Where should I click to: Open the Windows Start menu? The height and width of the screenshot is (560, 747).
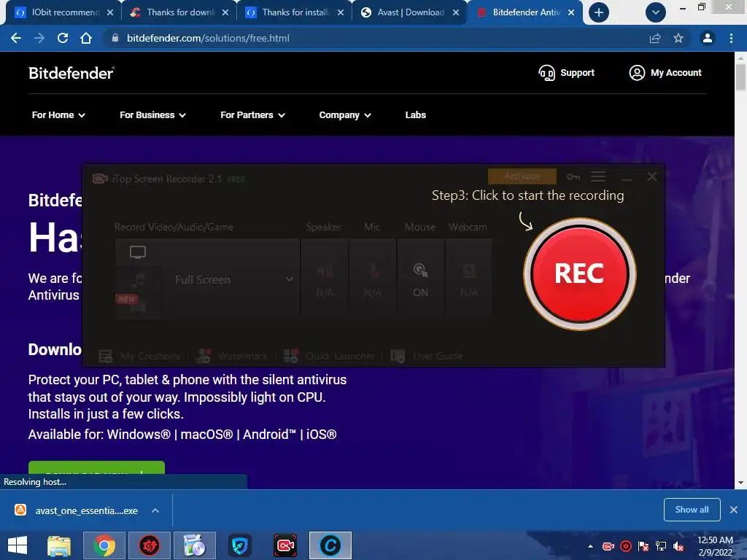18,545
